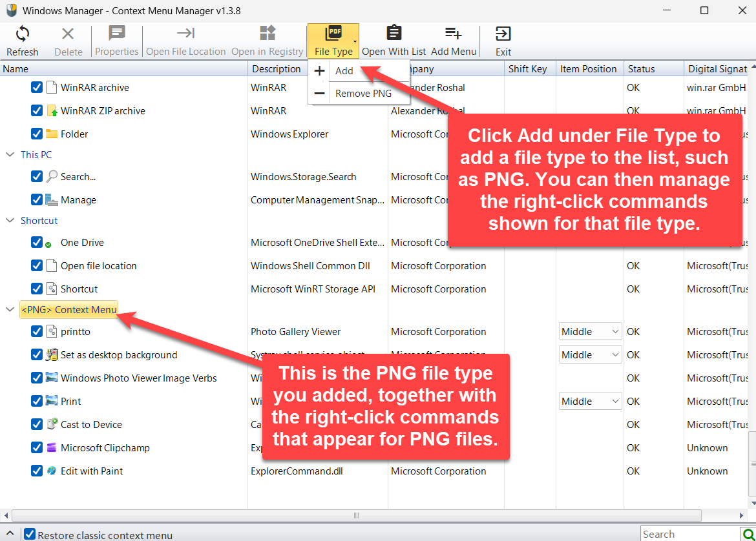Select the Microsoft Clipchamp entry text
Screen dimensions: 756x541
(x=105, y=447)
